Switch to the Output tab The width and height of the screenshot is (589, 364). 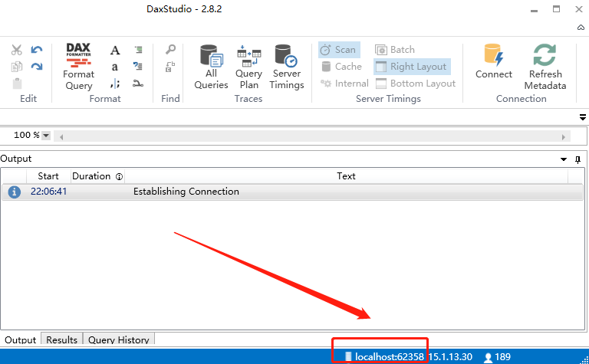(20, 339)
